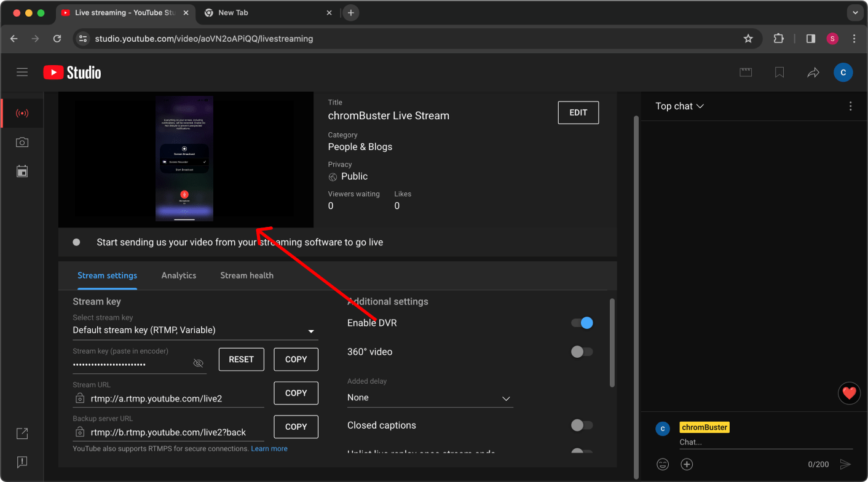
Task: Open the hamburger menu next to Studio logo
Action: point(22,73)
